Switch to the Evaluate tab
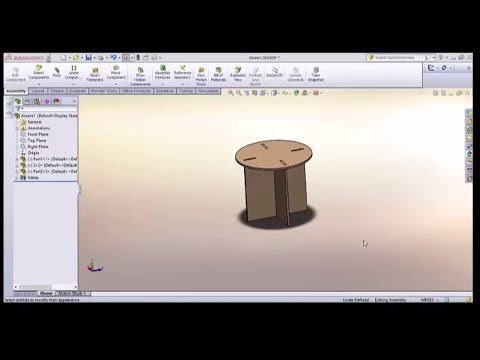This screenshot has width=480, height=360. pyautogui.click(x=78, y=91)
